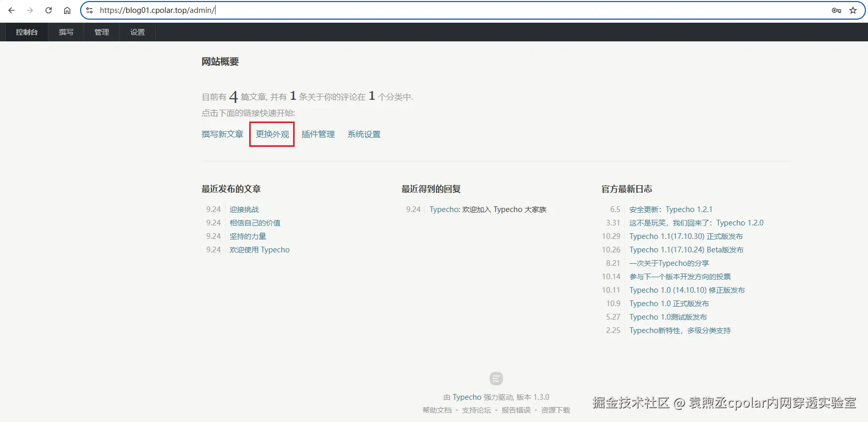Open the 撰写 menu

66,32
